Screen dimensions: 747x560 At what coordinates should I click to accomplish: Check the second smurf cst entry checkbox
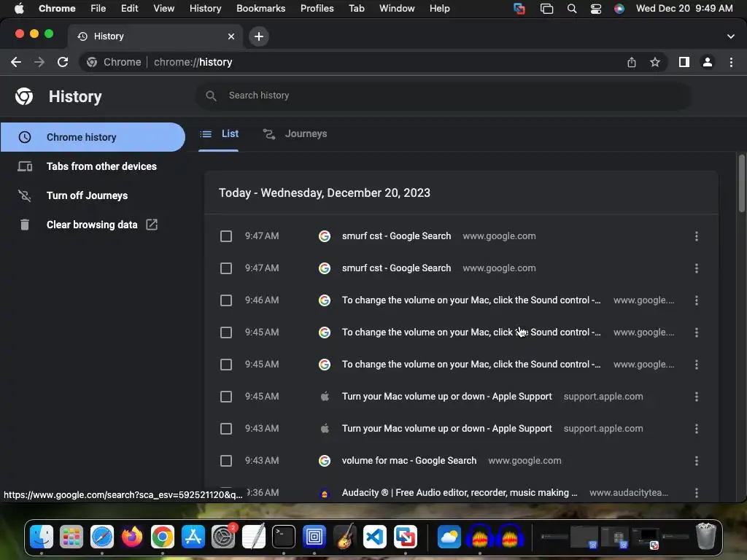(x=226, y=268)
